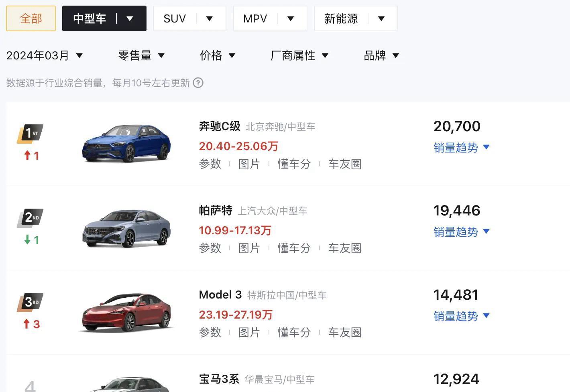Click the 上汽大众/中型车 manufacturer label
570x392 pixels.
(273, 211)
